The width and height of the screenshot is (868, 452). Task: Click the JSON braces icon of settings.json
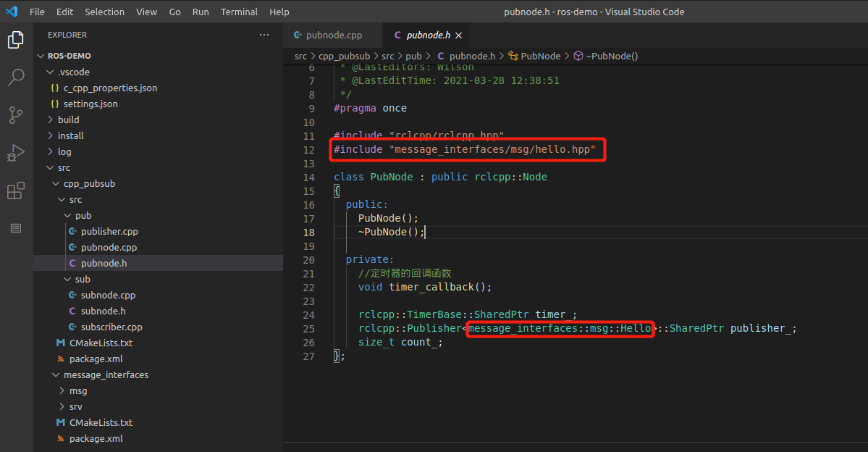click(x=55, y=104)
